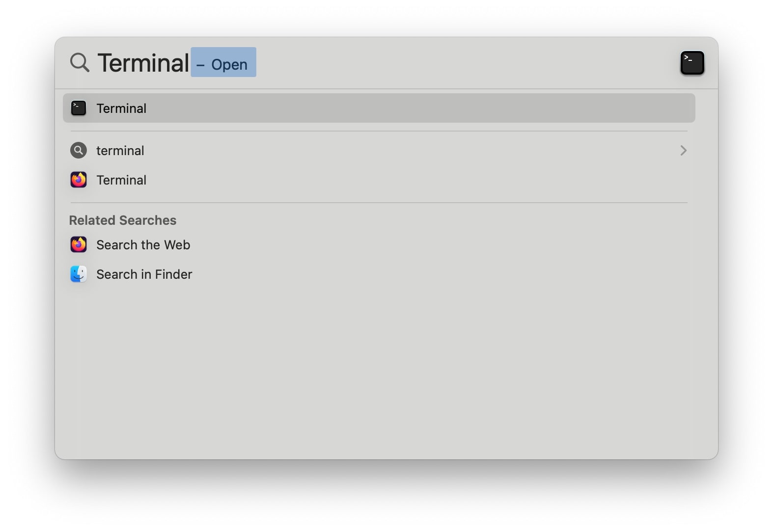Select the Terminal result listed with Firefox

121,180
